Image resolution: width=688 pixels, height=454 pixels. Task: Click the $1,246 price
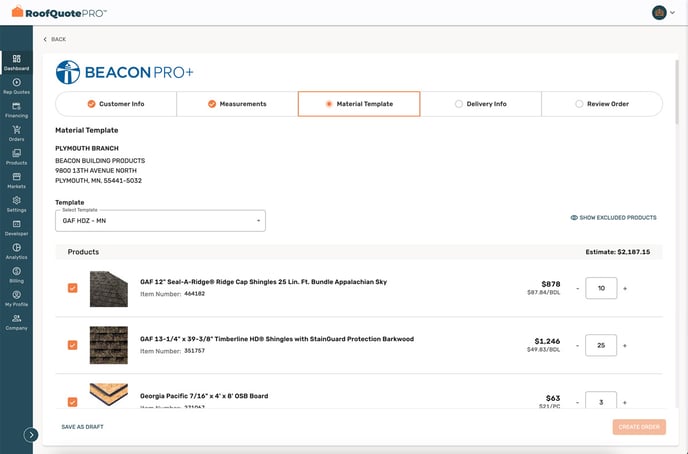tap(547, 341)
